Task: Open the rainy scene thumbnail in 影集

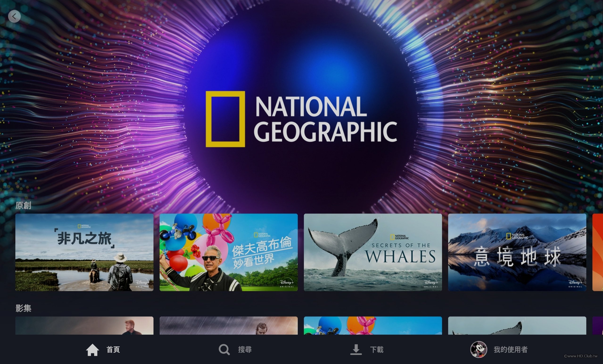Action: 228,326
